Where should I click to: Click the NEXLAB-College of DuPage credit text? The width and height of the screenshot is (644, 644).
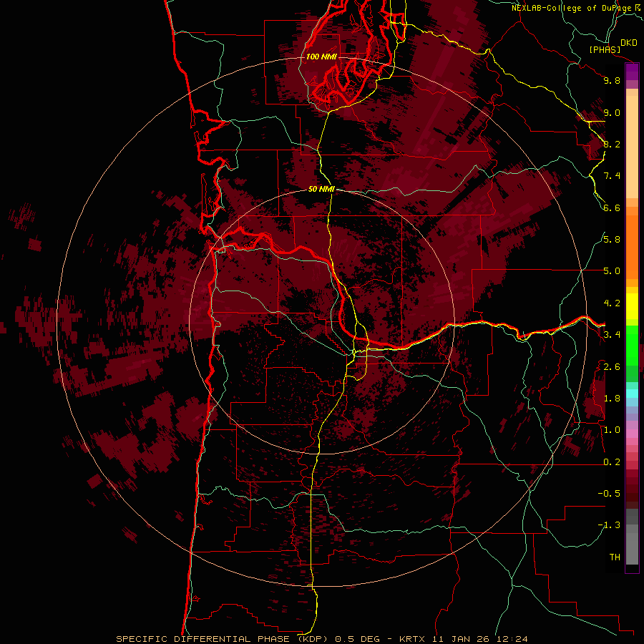click(x=572, y=8)
